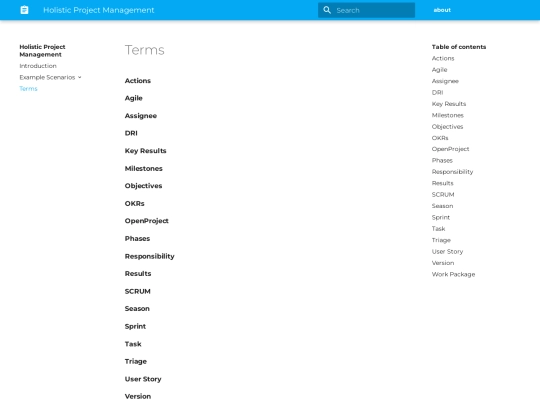Image resolution: width=540 pixels, height=405 pixels.
Task: Expand the Example Scenarios chevron
Action: tap(80, 77)
